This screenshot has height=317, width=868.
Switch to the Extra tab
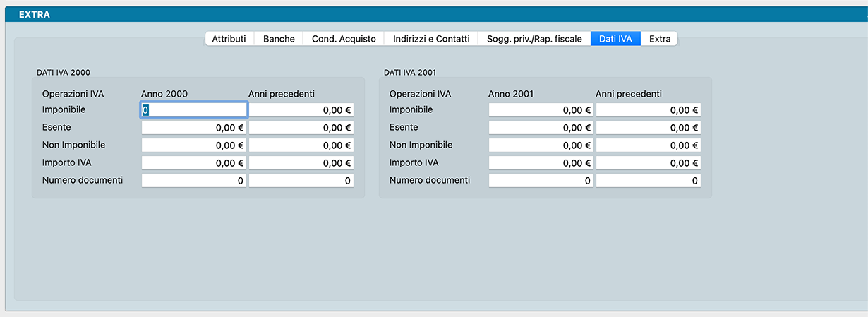[660, 39]
